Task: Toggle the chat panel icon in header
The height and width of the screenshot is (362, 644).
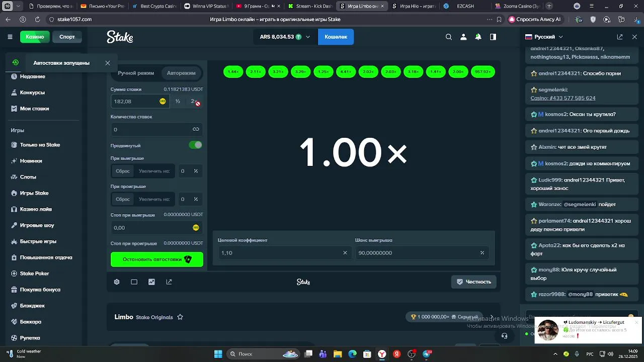Action: coord(493,37)
